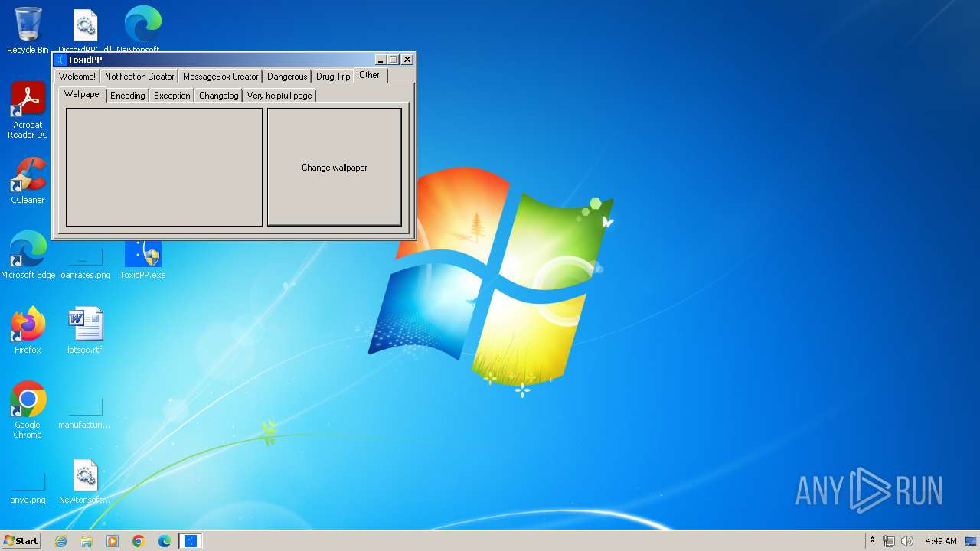The width and height of the screenshot is (980, 551).
Task: Open the Drug Trip tab
Action: click(x=333, y=77)
